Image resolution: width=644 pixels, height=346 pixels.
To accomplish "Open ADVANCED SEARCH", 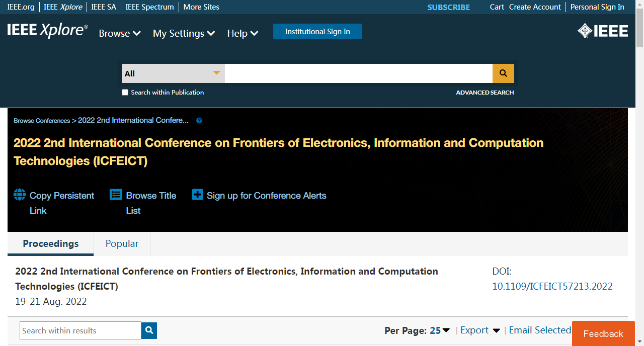I will [x=485, y=93].
